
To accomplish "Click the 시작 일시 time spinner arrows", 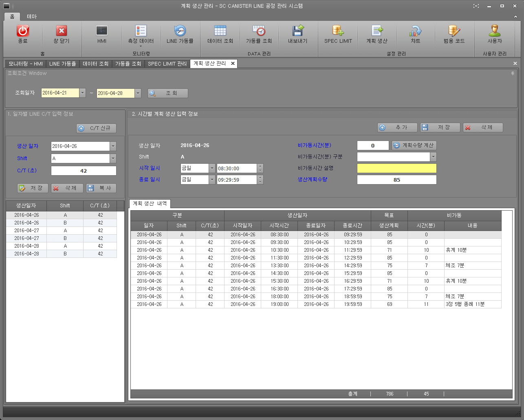I will pos(260,168).
